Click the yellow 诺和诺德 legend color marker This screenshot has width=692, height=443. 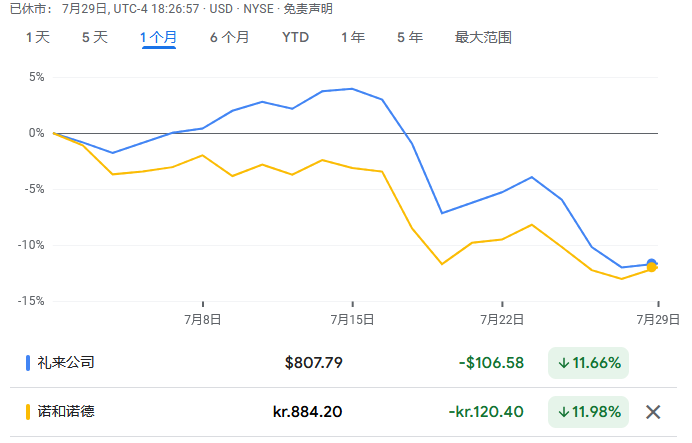[28, 412]
